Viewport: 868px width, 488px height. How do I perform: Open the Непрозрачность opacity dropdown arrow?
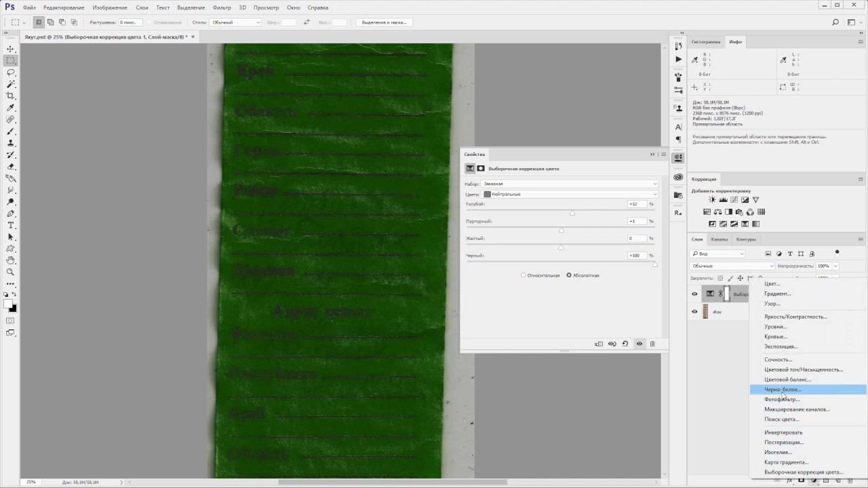point(835,266)
